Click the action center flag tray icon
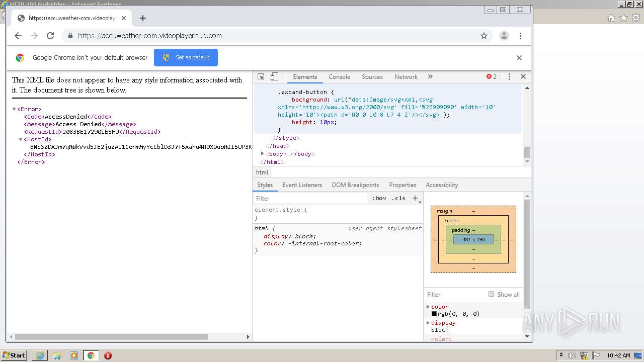This screenshot has height=362, width=644. click(596, 355)
